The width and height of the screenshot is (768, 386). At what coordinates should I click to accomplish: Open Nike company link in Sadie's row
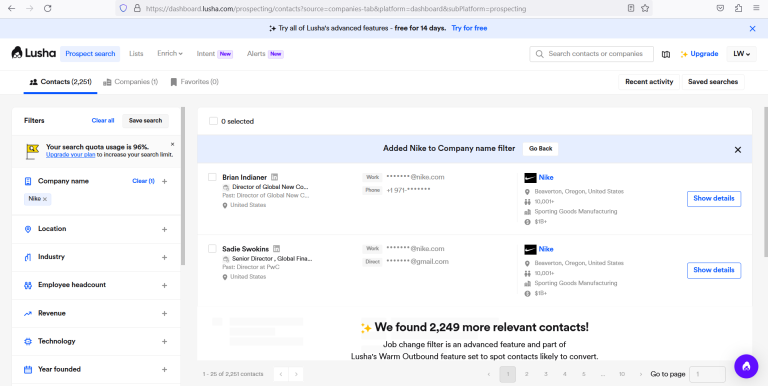[x=546, y=249]
